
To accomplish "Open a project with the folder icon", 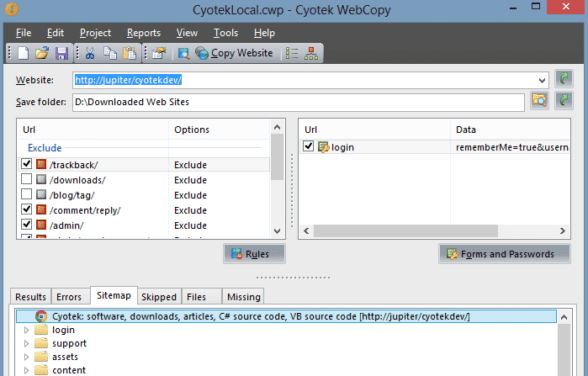I will (x=42, y=53).
